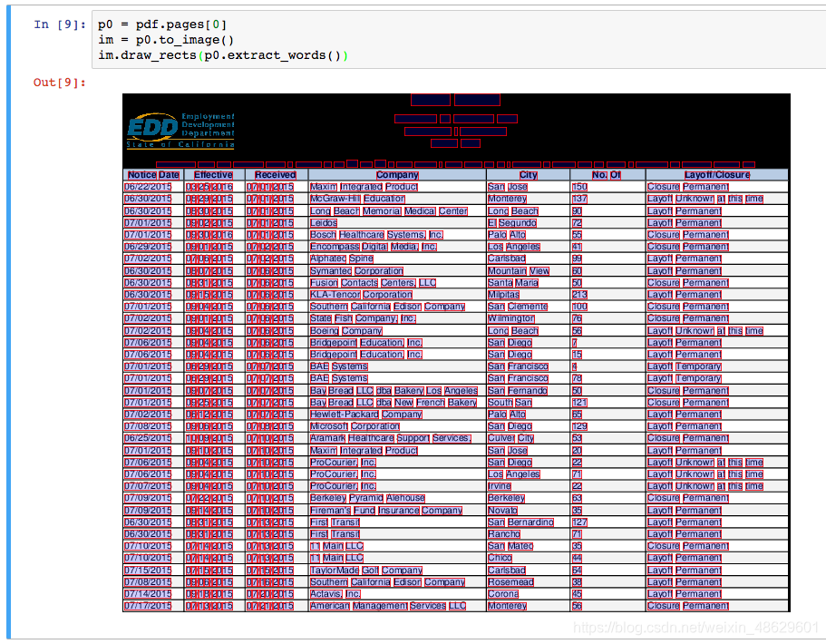This screenshot has height=644, width=826.
Task: Click the "Actavis, Inc." company cell
Action: [x=335, y=594]
